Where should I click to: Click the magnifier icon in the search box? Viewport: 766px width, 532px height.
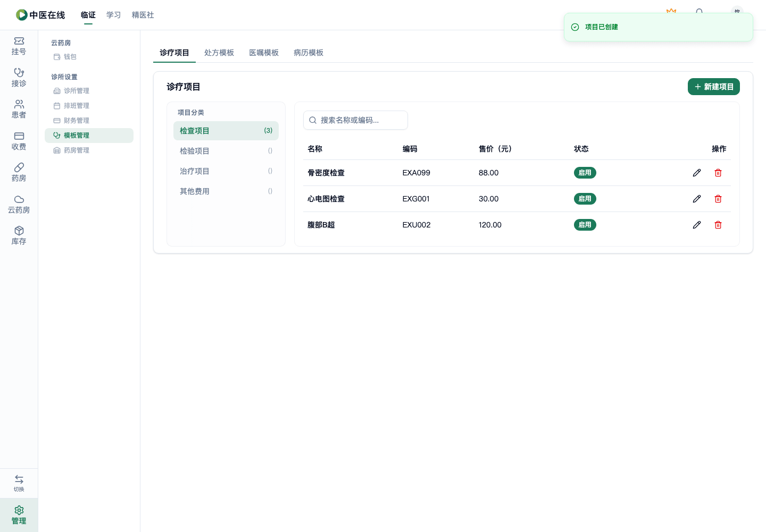click(313, 120)
